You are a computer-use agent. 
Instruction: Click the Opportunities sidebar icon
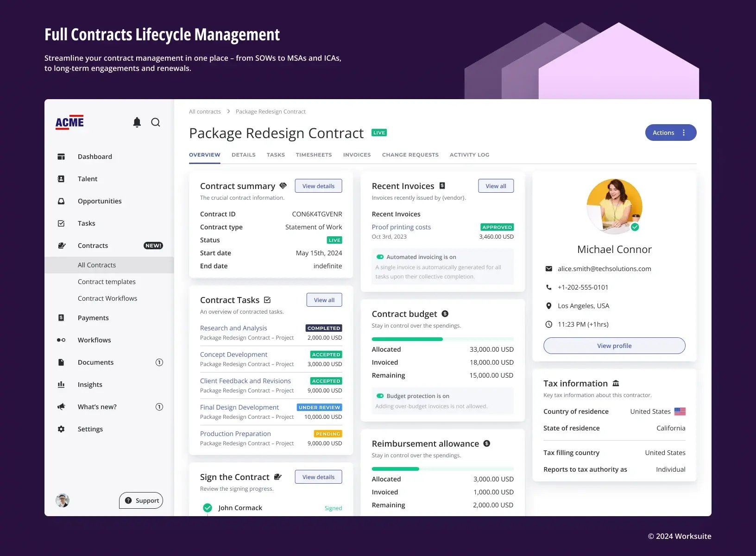click(61, 201)
